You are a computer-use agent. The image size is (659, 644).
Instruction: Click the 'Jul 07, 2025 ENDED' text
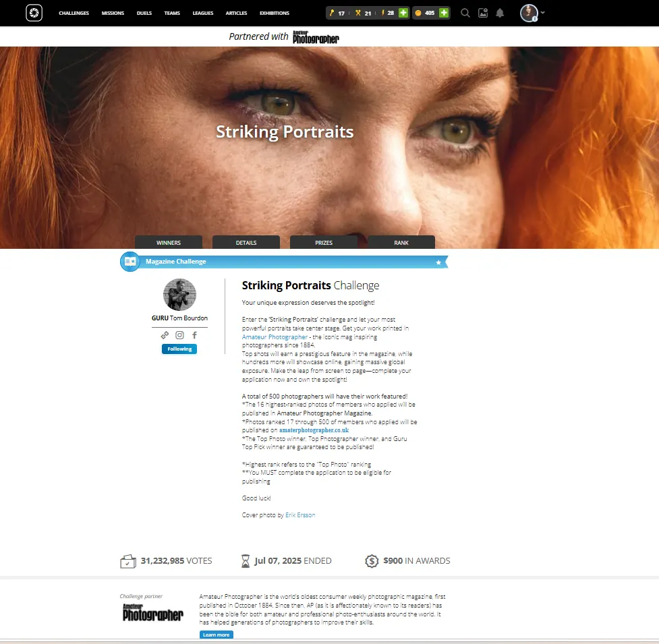tap(293, 560)
